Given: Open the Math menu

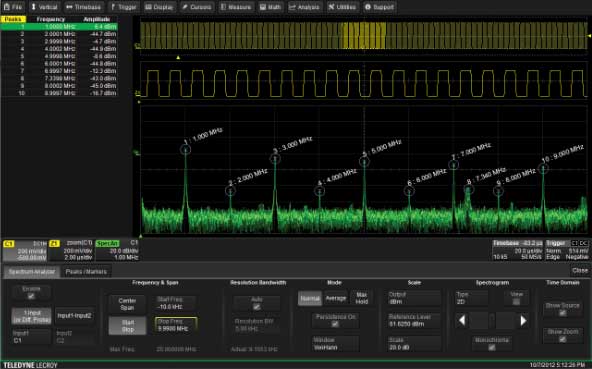Looking at the screenshot, I should [270, 7].
